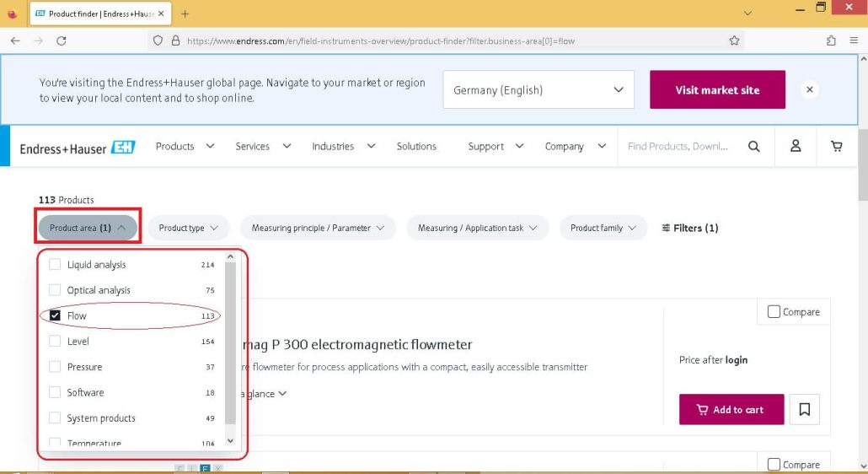Check the System products checkbox

coord(55,417)
